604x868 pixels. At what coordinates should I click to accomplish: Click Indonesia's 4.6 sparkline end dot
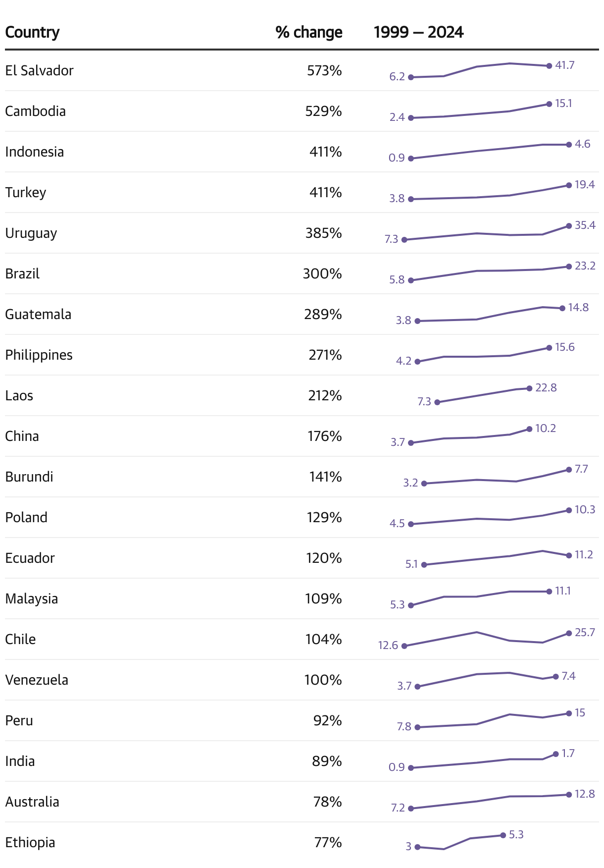(x=569, y=145)
